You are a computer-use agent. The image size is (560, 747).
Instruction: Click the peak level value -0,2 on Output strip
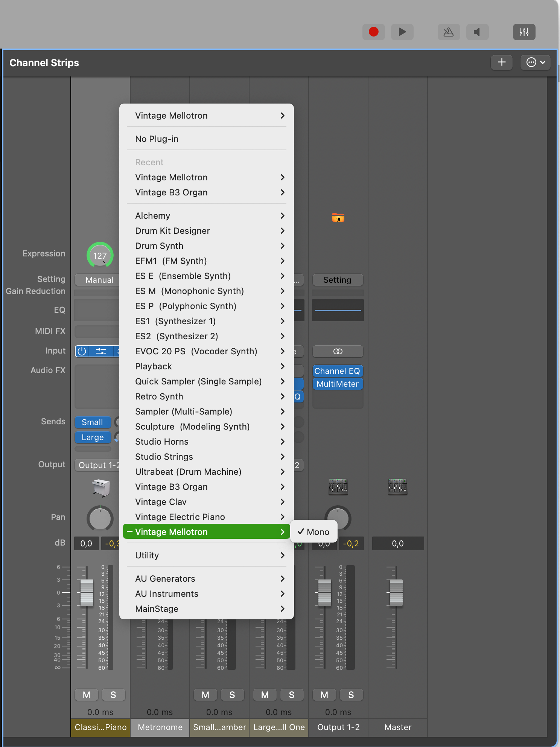point(351,543)
